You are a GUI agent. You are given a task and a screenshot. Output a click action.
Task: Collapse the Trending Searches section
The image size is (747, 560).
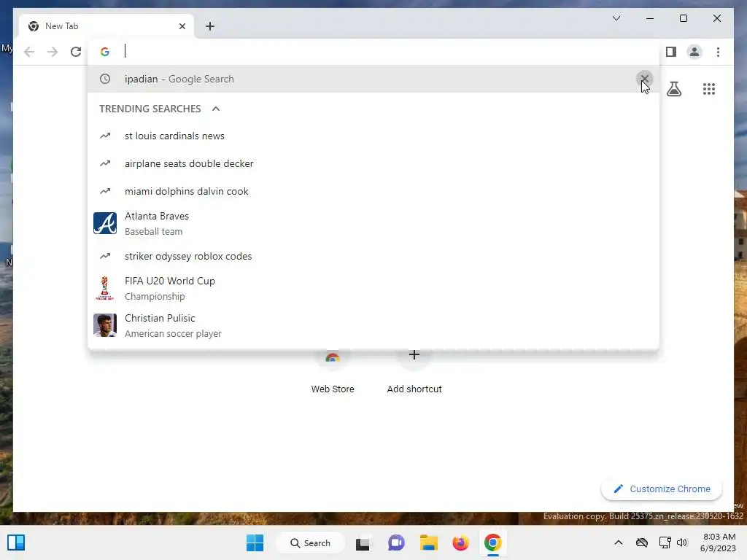coord(216,109)
